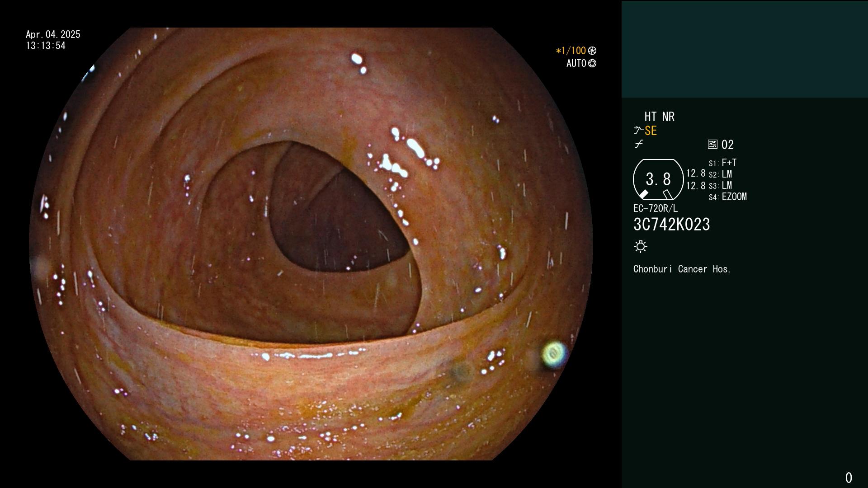Click the endoscopic live image view
The image size is (868, 488).
(x=311, y=244)
